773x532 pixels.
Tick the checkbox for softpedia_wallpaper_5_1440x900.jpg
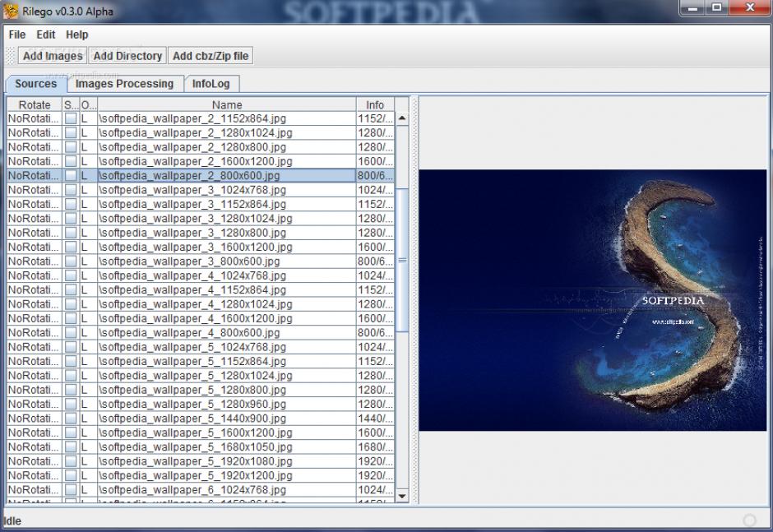(71, 419)
